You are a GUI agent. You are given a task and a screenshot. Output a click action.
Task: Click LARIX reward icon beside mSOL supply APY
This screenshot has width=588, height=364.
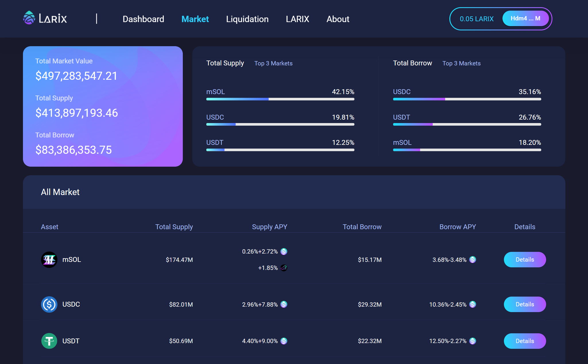284,252
